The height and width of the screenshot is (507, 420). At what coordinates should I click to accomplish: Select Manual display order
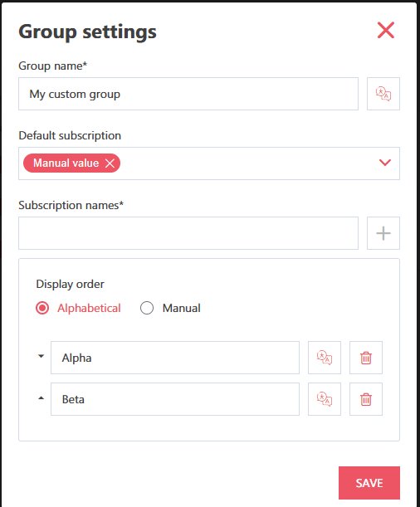(147, 308)
